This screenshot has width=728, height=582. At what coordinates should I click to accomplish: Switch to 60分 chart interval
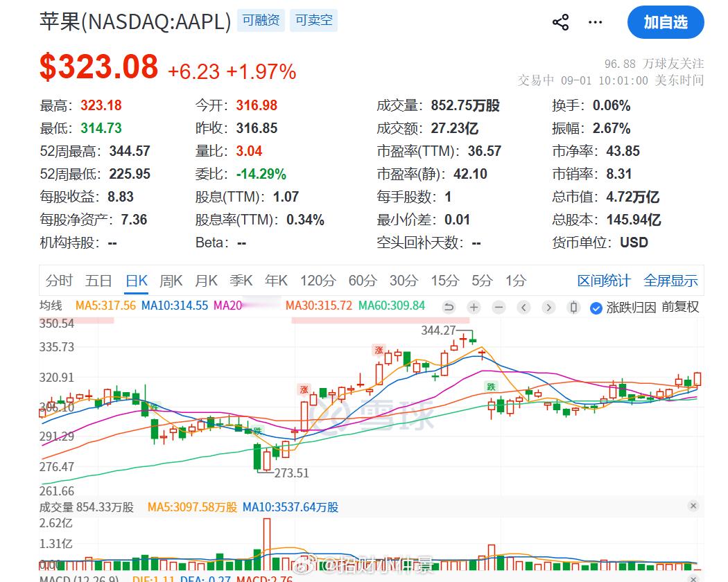point(363,281)
